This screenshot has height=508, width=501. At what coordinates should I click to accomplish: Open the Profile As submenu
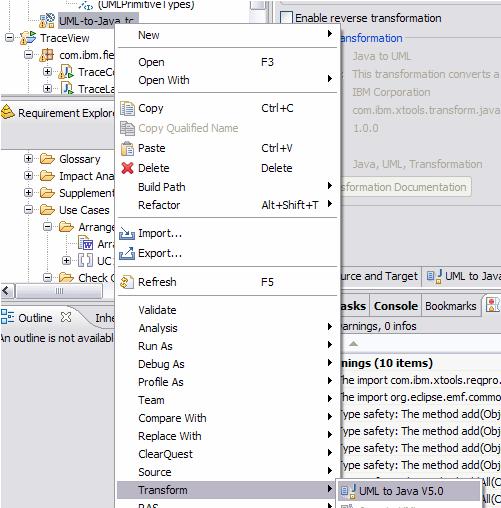point(227,382)
